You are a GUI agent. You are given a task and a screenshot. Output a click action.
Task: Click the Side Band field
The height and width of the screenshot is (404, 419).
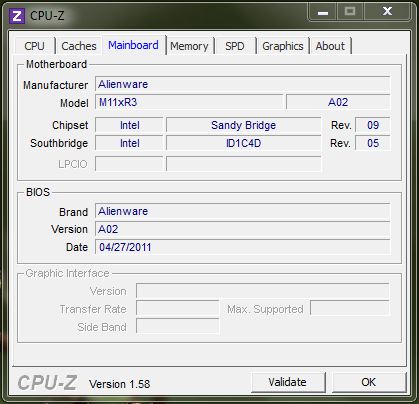tap(178, 327)
